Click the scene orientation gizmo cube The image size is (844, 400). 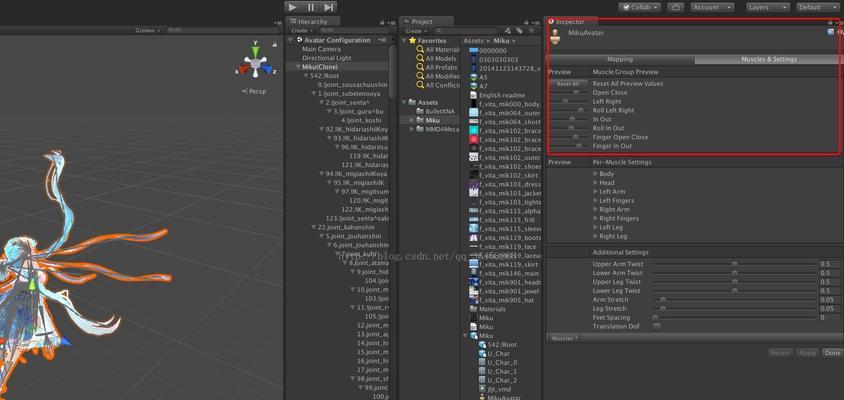tap(256, 64)
